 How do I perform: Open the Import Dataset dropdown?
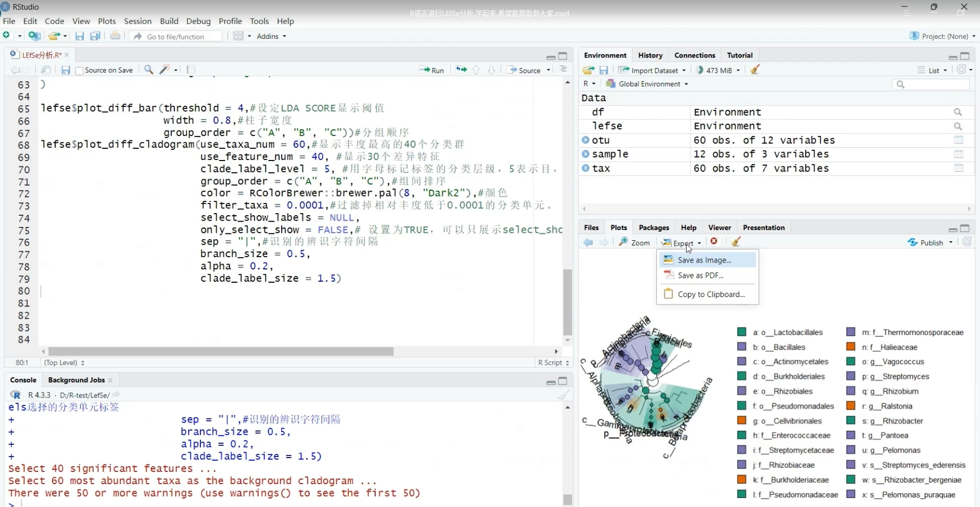[652, 70]
